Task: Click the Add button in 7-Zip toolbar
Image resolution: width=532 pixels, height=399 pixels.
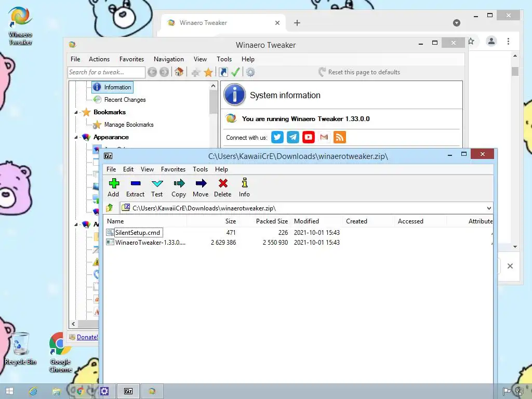Action: point(114,187)
